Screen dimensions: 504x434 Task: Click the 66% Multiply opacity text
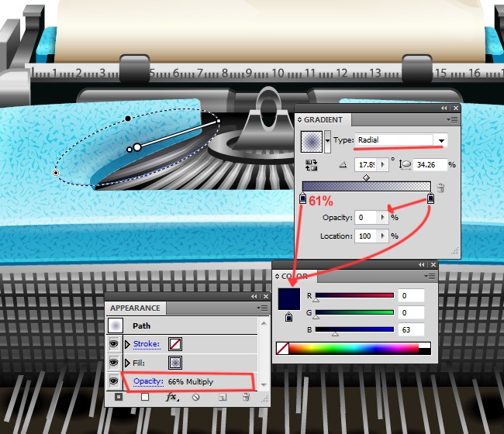(x=191, y=381)
